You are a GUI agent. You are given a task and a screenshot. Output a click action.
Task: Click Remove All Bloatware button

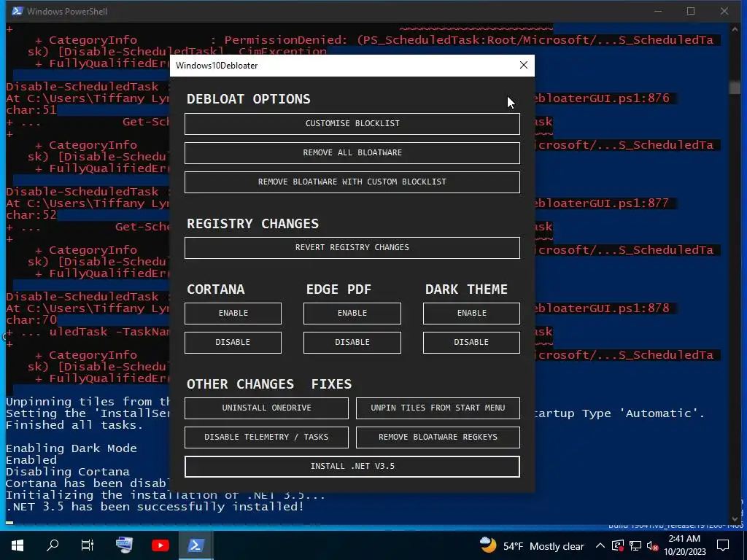click(352, 153)
